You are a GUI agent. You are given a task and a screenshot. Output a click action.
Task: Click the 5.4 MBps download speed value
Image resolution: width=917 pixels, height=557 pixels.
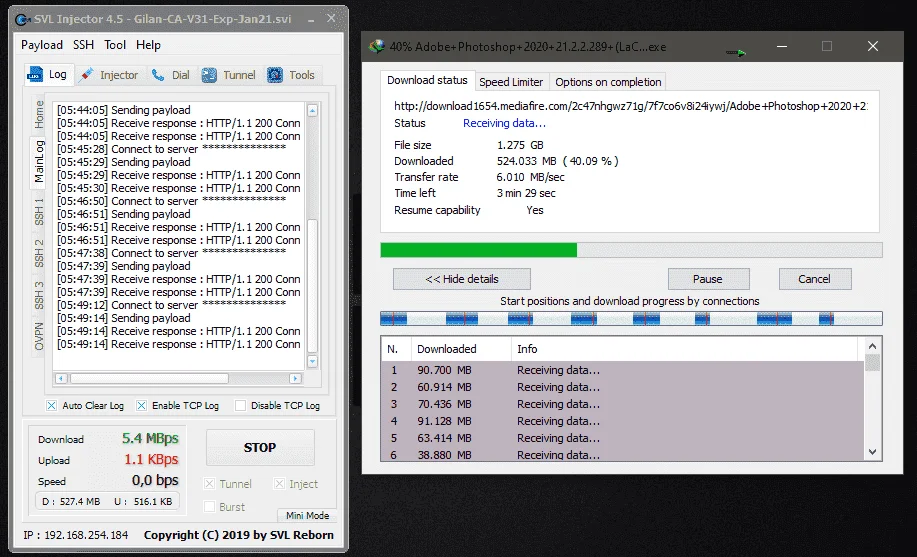(150, 438)
